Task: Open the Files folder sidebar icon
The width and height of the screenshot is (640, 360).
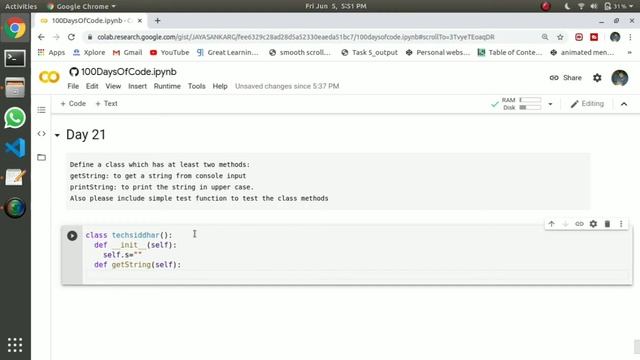Action: [x=41, y=157]
